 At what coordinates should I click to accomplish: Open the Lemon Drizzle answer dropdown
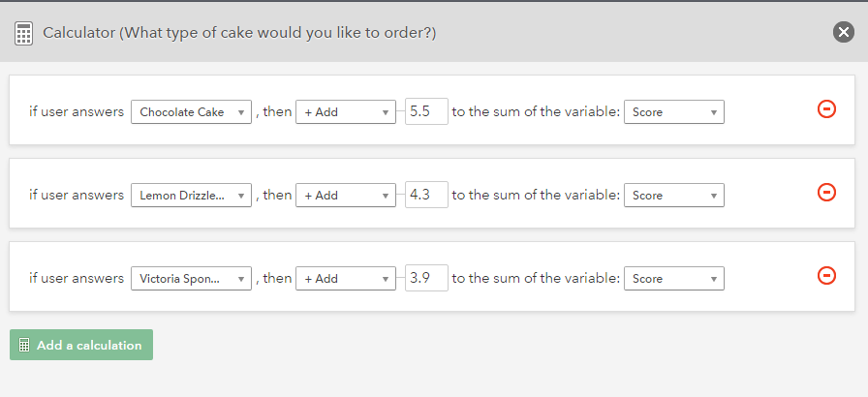tap(191, 196)
